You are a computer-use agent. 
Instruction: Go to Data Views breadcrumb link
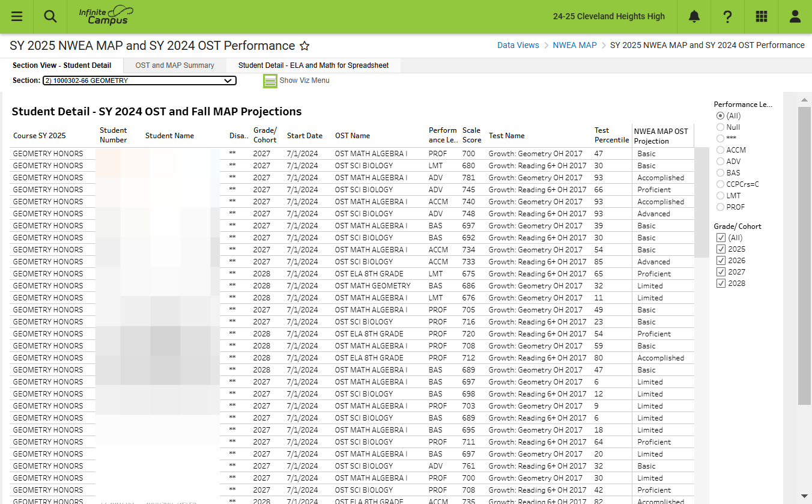[x=518, y=45]
